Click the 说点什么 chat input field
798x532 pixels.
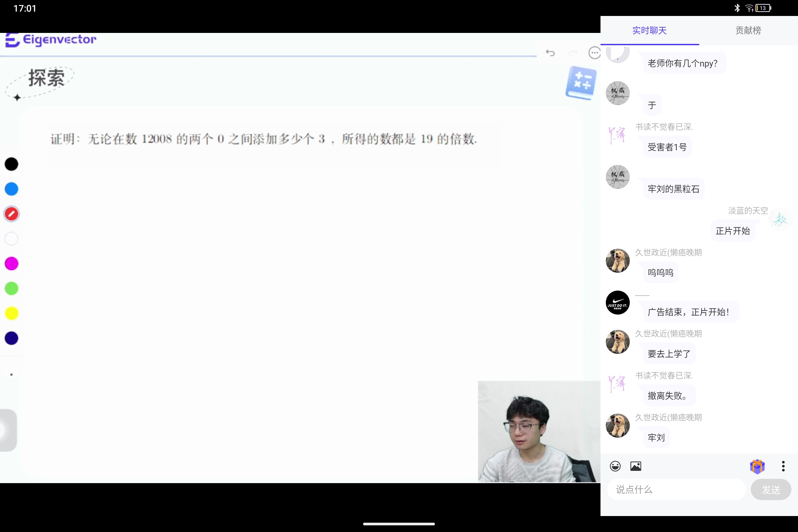pyautogui.click(x=676, y=489)
